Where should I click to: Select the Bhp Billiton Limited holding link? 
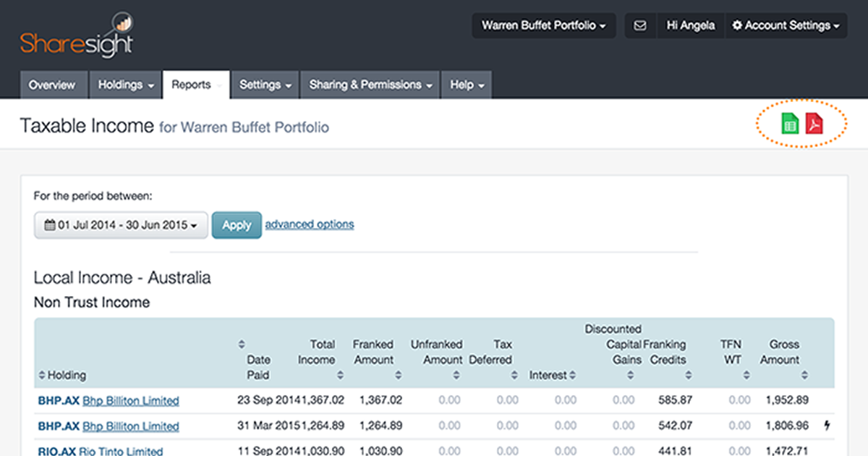pos(130,400)
